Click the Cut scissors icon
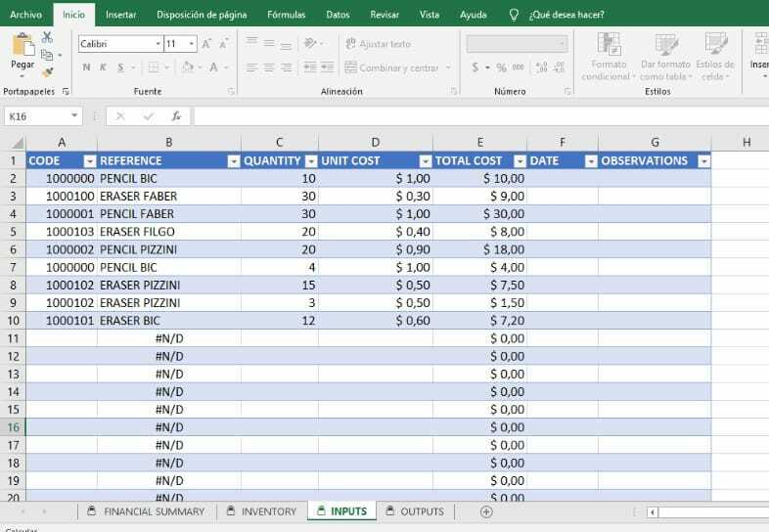The image size is (769, 532). (x=47, y=37)
